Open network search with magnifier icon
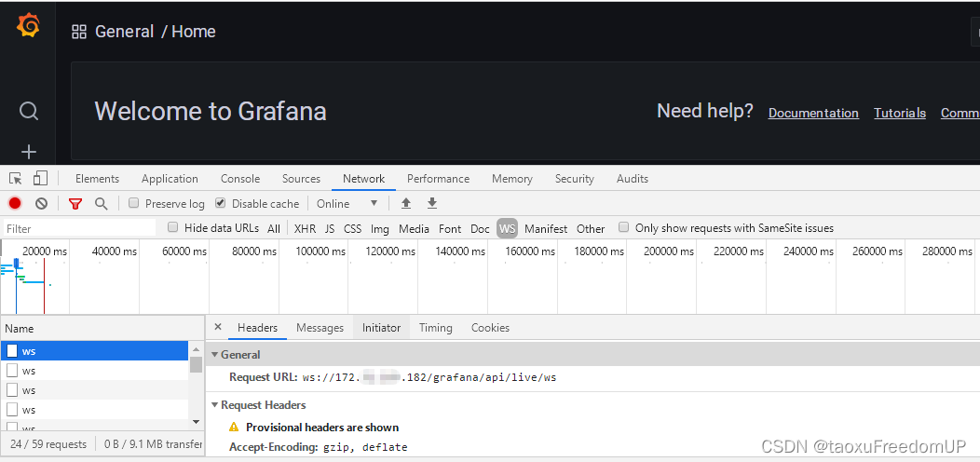Viewport: 980px width, 462px height. [x=101, y=203]
